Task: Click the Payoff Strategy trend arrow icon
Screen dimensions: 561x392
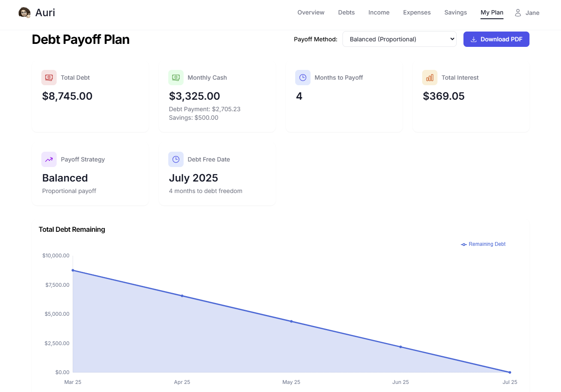Action: (49, 159)
